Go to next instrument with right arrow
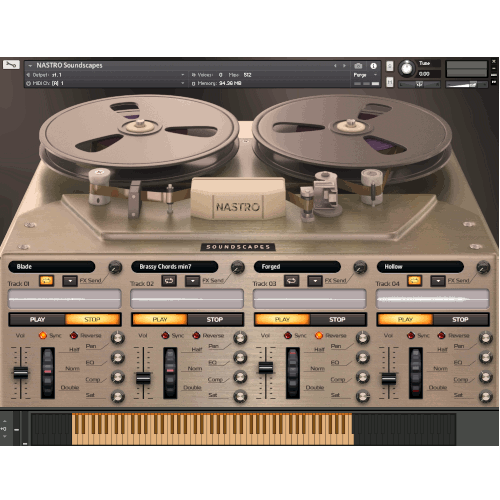This screenshot has width=500, height=500. tap(344, 66)
